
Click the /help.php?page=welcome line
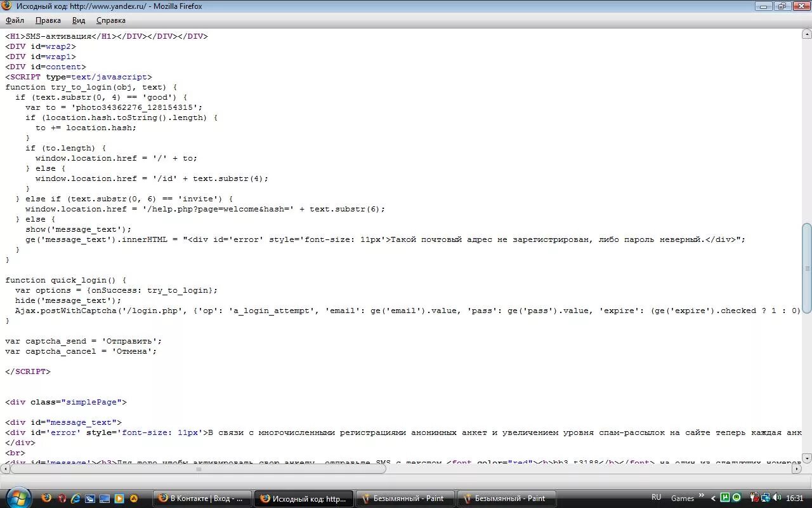tap(206, 209)
